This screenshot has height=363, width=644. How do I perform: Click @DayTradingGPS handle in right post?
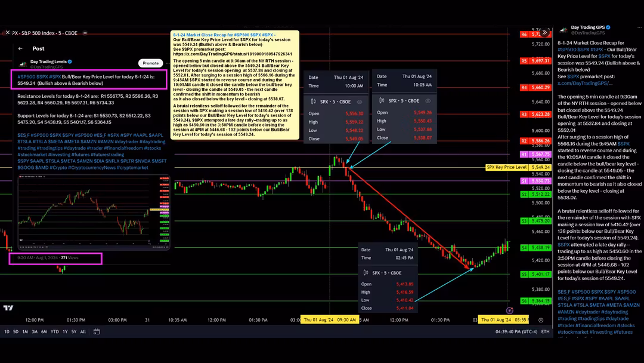pyautogui.click(x=588, y=32)
